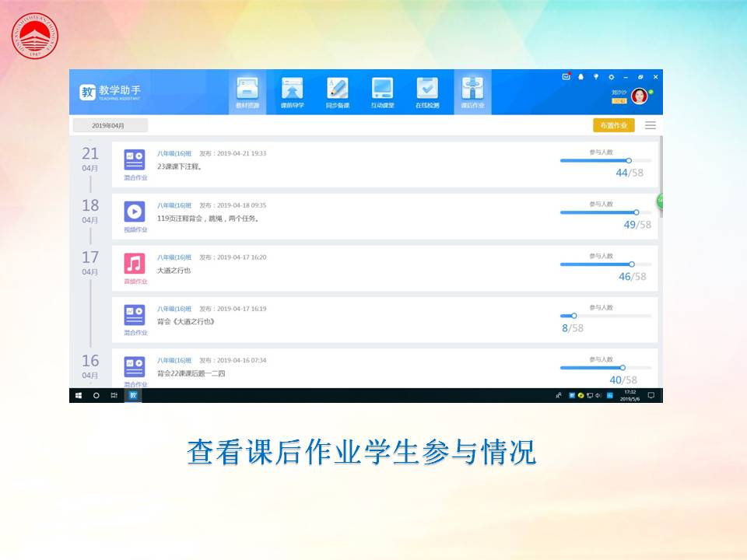The image size is (747, 560).
Task: Click the 布置作业 assign homework button
Action: pyautogui.click(x=613, y=125)
